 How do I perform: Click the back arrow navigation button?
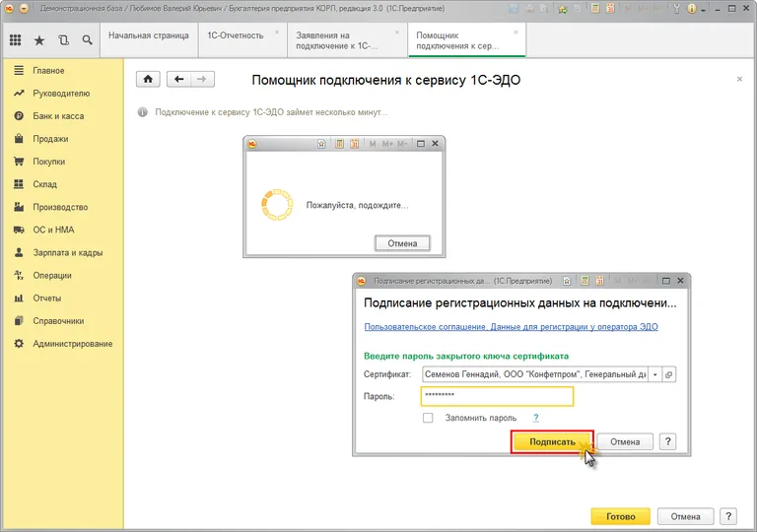[178, 79]
